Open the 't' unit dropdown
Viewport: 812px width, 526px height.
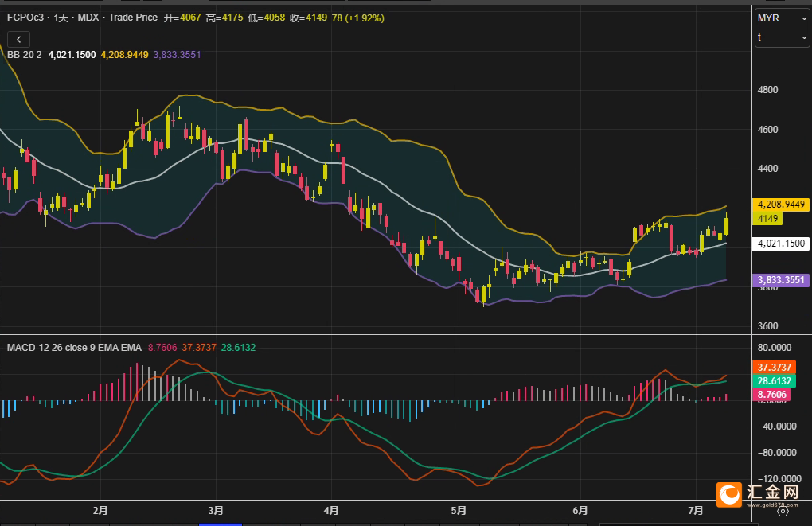(x=782, y=37)
